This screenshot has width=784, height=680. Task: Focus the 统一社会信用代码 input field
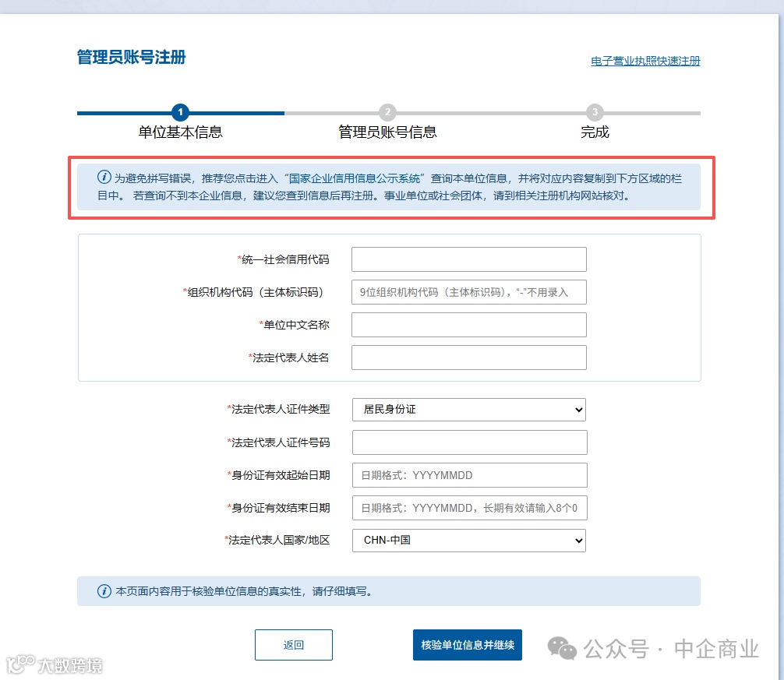click(469, 259)
